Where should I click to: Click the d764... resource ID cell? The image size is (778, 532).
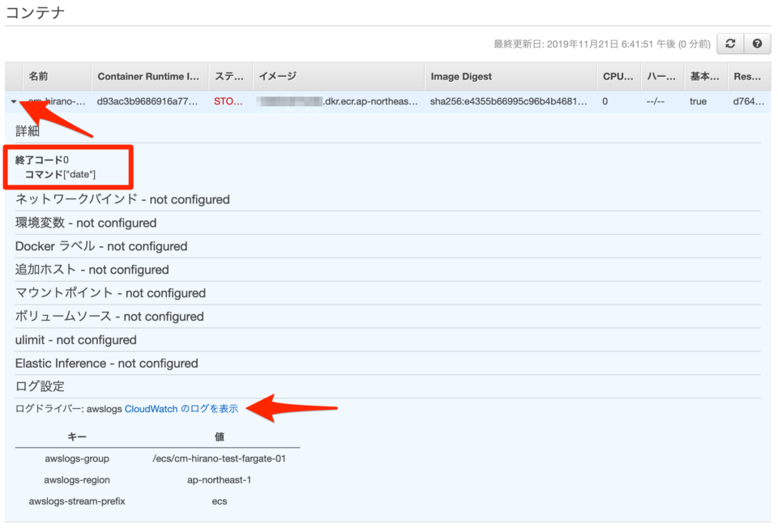(748, 102)
